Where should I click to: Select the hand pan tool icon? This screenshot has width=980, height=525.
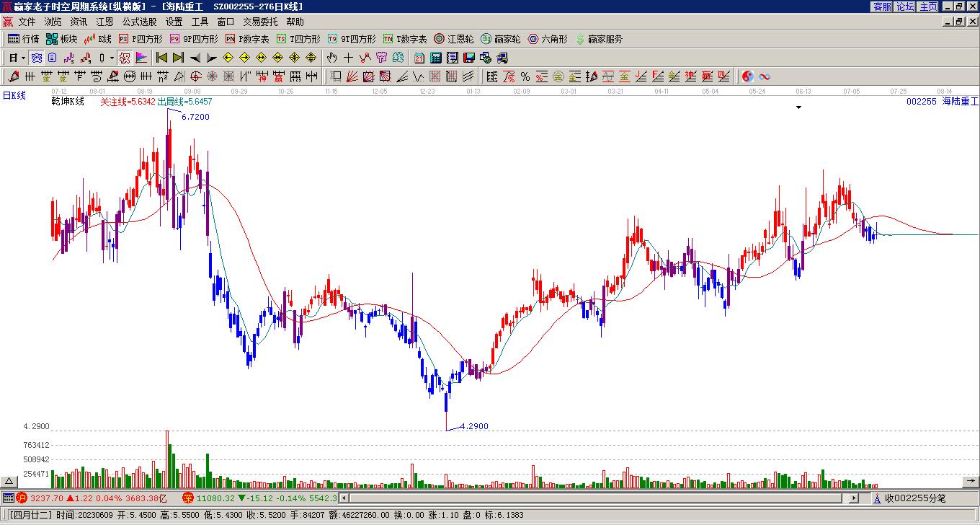(x=331, y=58)
